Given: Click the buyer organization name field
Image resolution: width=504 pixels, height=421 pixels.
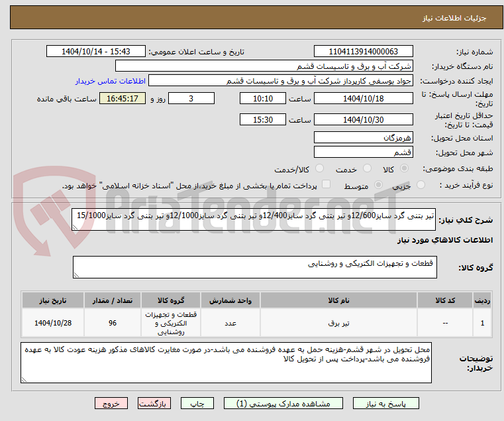Looking at the screenshot, I should (264, 66).
